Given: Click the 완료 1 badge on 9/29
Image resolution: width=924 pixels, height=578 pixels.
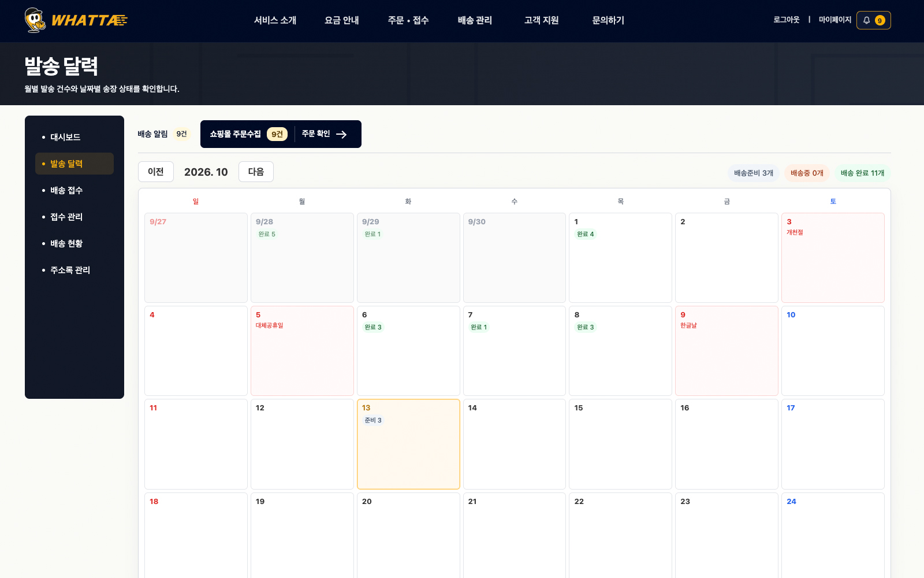Looking at the screenshot, I should (x=372, y=234).
